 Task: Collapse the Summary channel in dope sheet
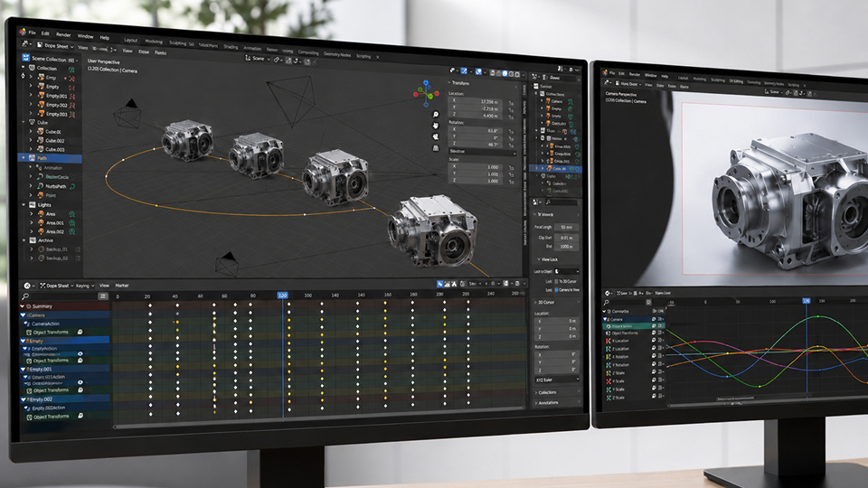(23, 306)
